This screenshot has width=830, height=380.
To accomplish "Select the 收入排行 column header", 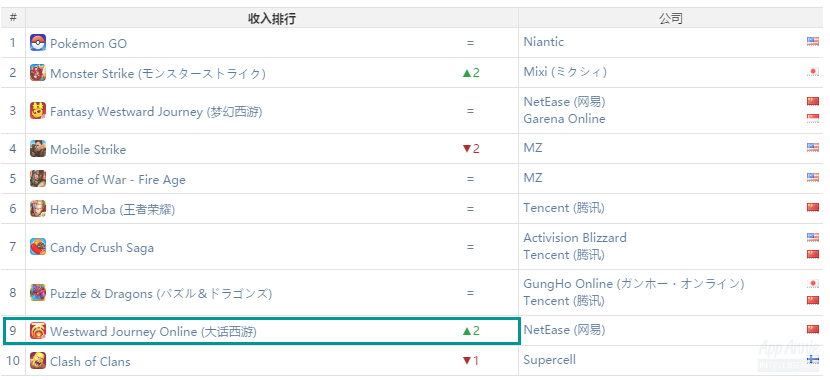I will [x=272, y=19].
